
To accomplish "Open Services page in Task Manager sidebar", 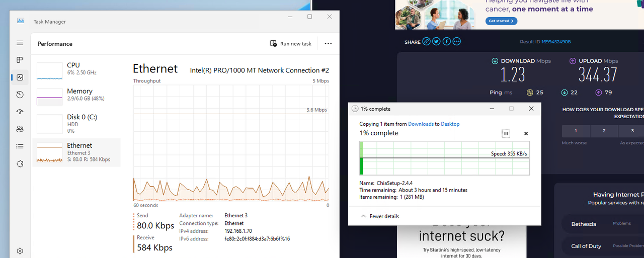I will click(20, 163).
